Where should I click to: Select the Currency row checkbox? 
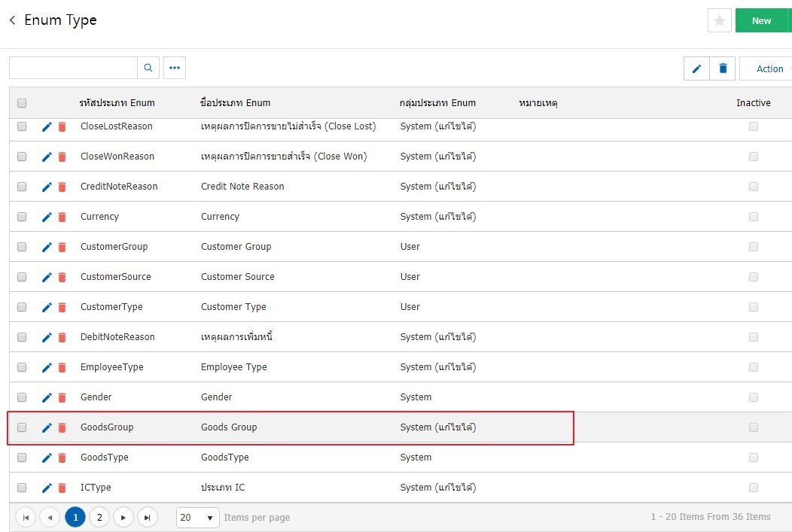(x=22, y=217)
